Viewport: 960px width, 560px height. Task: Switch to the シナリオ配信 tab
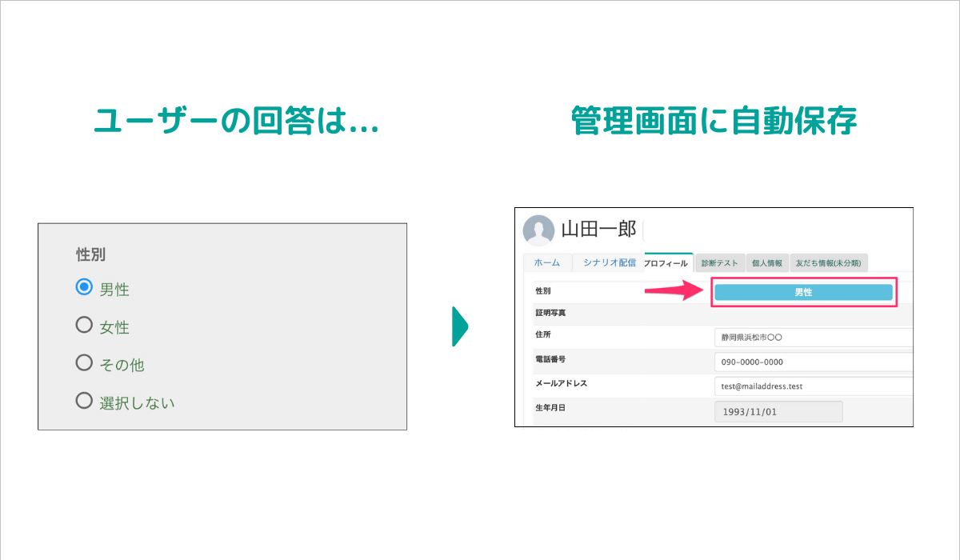click(609, 262)
